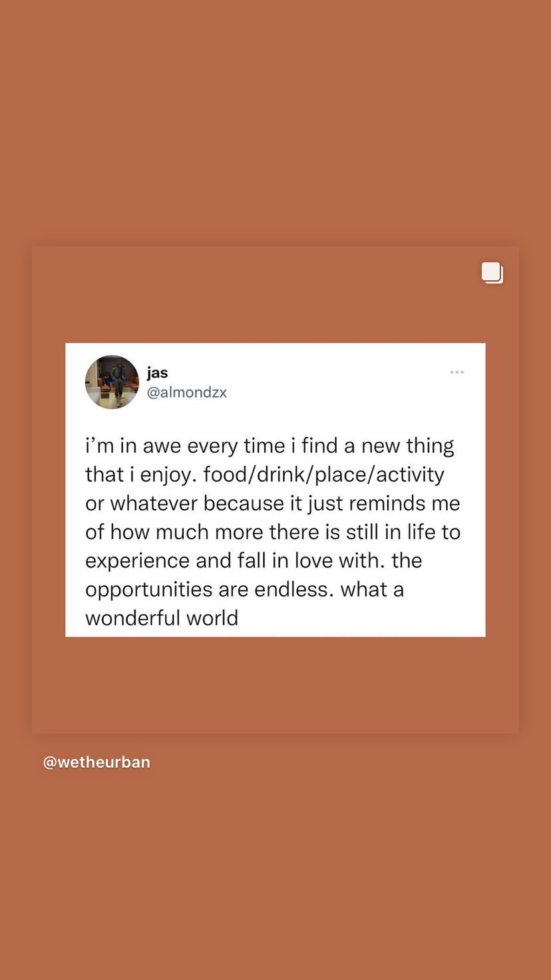
Task: Tap the words "opportunities are endless"
Action: pos(209,589)
